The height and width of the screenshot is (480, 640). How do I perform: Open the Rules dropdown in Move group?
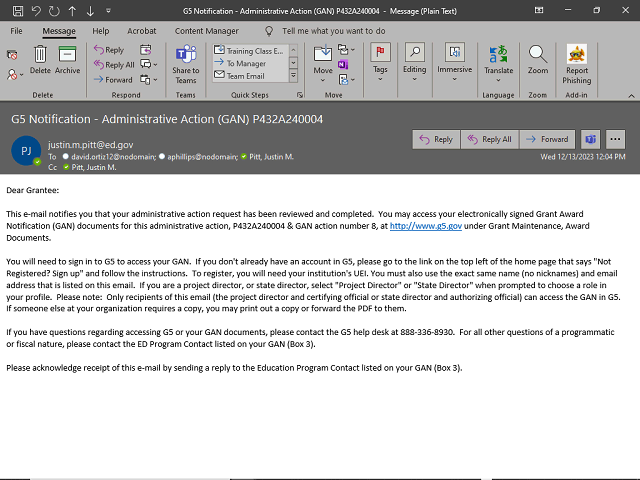347,50
